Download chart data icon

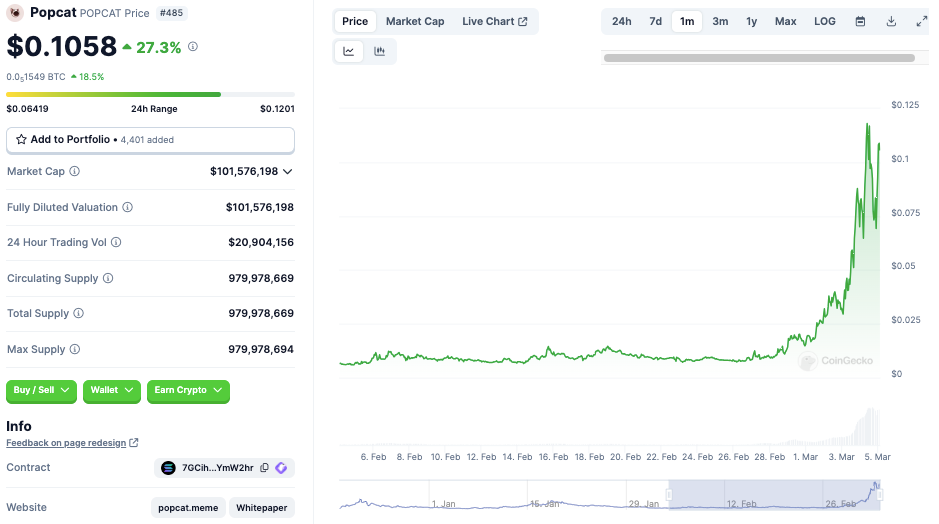click(891, 22)
